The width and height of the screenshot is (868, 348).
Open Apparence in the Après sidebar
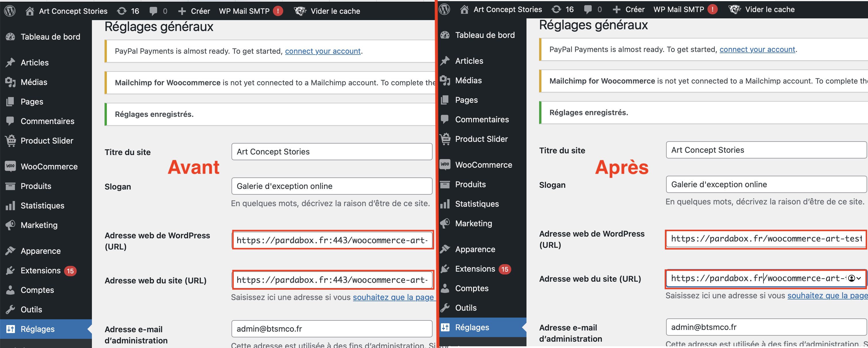[x=475, y=249]
